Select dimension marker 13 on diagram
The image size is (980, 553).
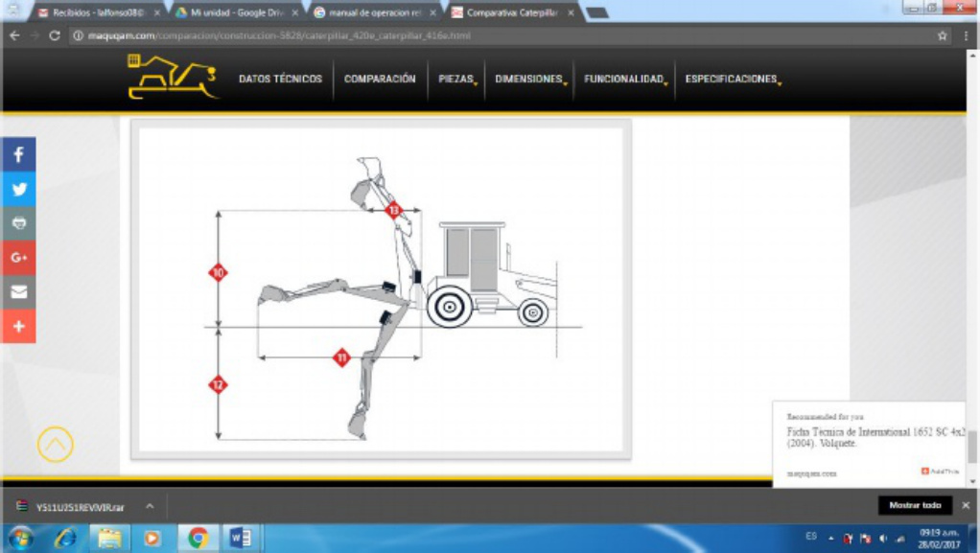(393, 210)
